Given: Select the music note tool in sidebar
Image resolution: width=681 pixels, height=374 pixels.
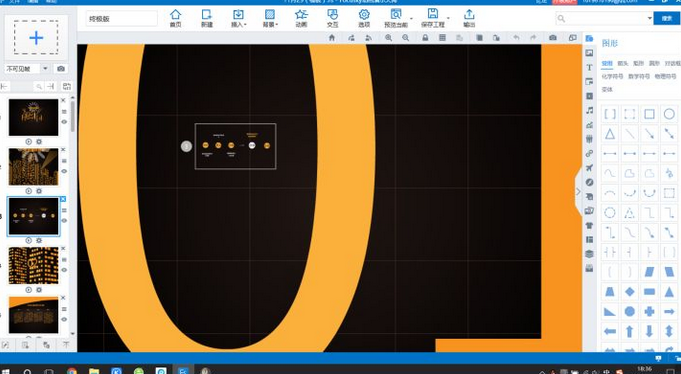Looking at the screenshot, I should (589, 110).
